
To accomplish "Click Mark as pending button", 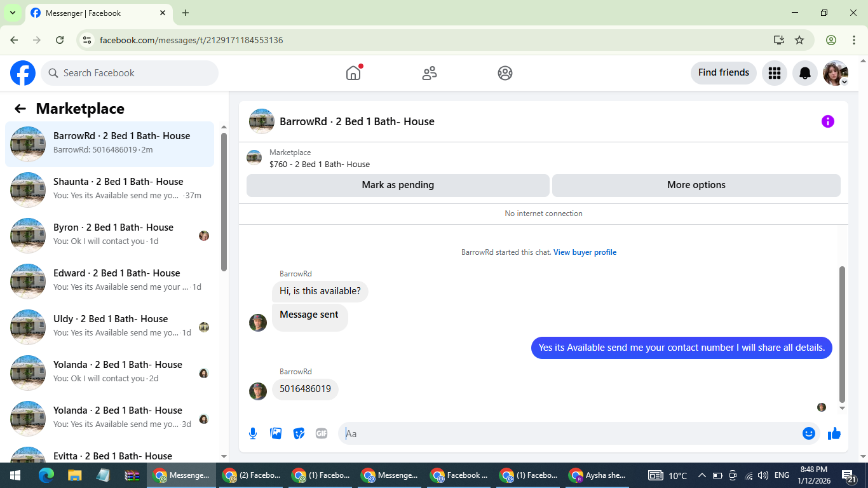I will click(x=398, y=185).
